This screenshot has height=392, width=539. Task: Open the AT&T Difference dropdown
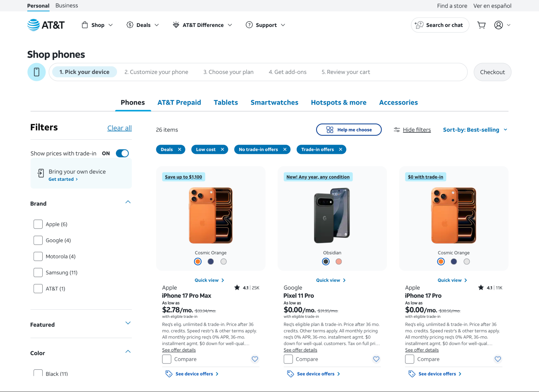203,25
